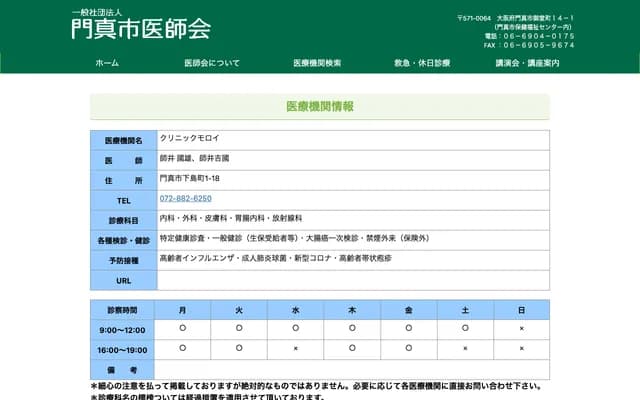Click the 医療機関名 label cell
This screenshot has height=400, width=640.
click(124, 140)
